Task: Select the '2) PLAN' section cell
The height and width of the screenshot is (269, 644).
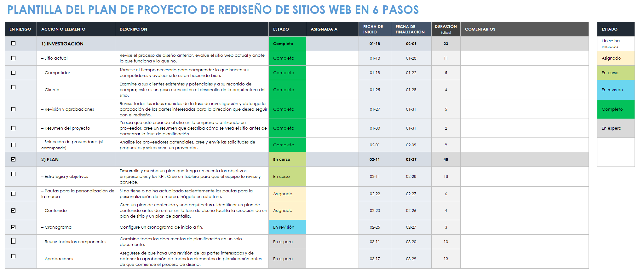Action: [76, 159]
